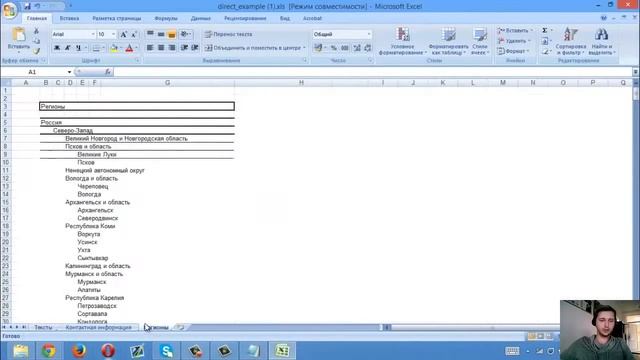Align text left
The width and height of the screenshot is (640, 360).
(150, 48)
